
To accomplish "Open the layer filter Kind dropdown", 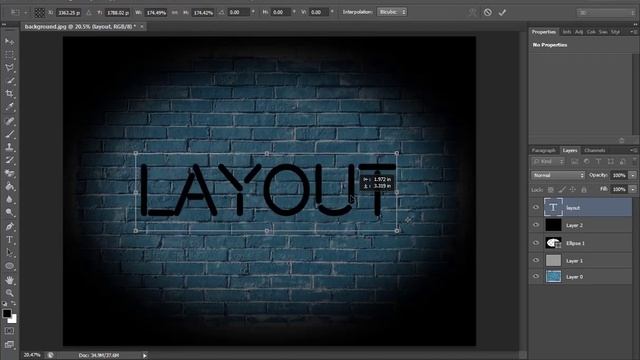I will pyautogui.click(x=548, y=162).
